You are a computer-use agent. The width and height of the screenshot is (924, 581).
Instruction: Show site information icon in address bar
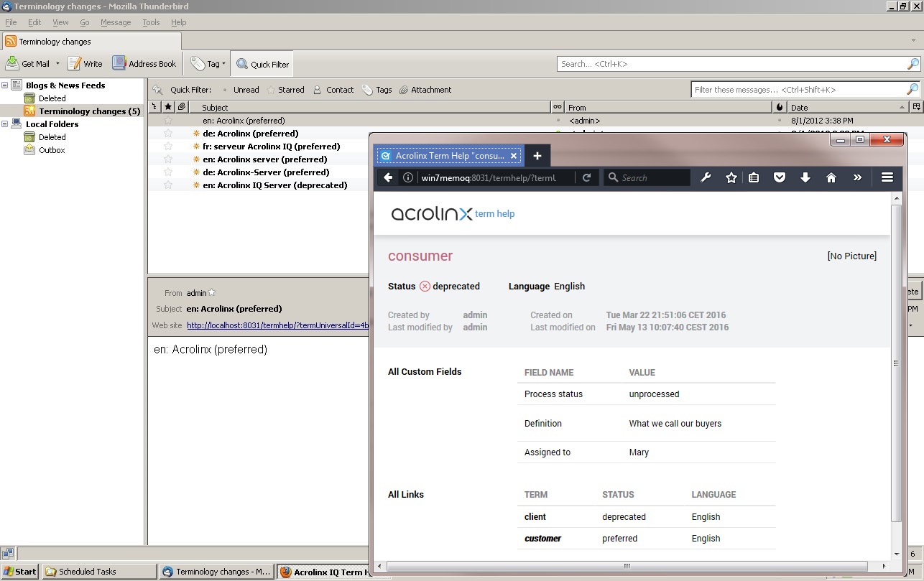[407, 177]
